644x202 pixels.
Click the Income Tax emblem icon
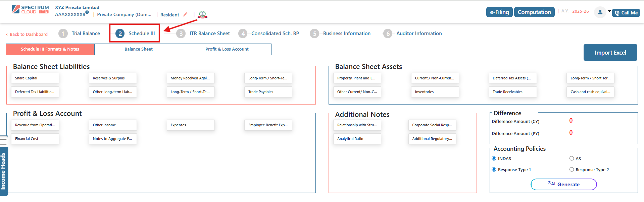point(202,15)
